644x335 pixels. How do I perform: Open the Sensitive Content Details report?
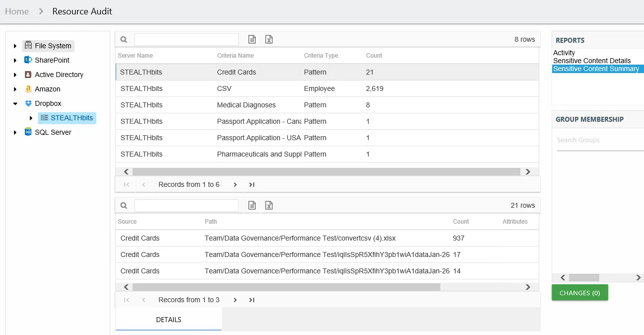coord(592,61)
